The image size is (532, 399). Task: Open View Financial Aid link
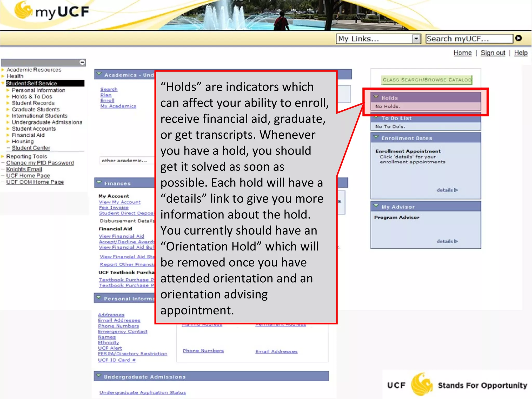tap(121, 236)
